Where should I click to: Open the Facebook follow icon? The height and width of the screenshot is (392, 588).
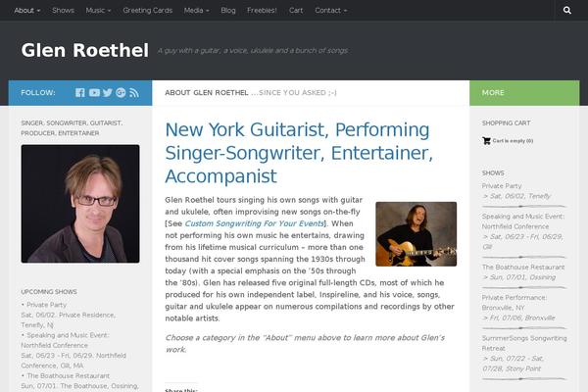pos(80,93)
